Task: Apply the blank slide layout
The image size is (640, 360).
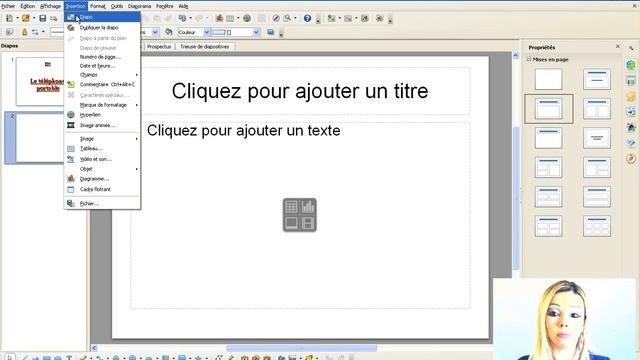Action: tap(549, 79)
